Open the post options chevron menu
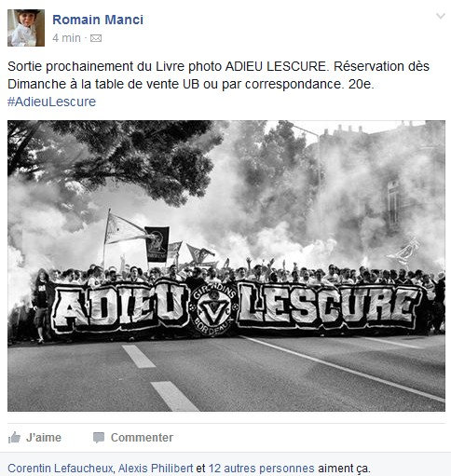The width and height of the screenshot is (451, 476). coord(441,16)
